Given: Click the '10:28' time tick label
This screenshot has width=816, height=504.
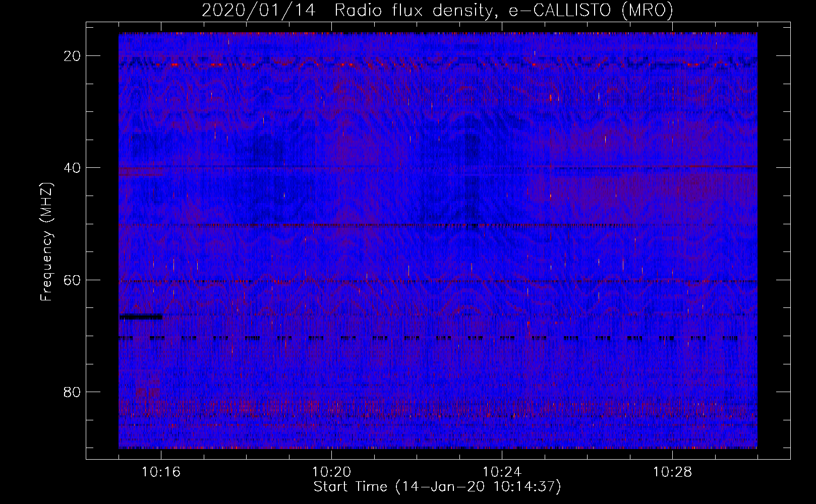Looking at the screenshot, I should click(x=672, y=472).
